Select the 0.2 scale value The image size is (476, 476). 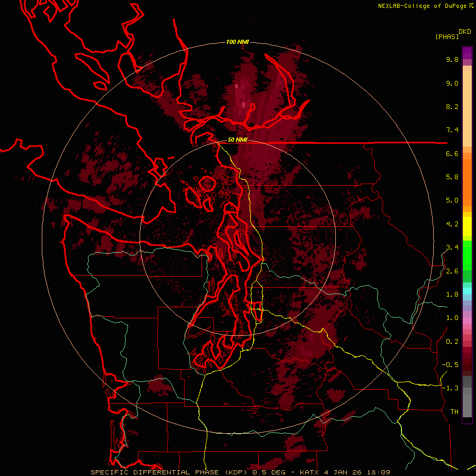pyautogui.click(x=452, y=342)
